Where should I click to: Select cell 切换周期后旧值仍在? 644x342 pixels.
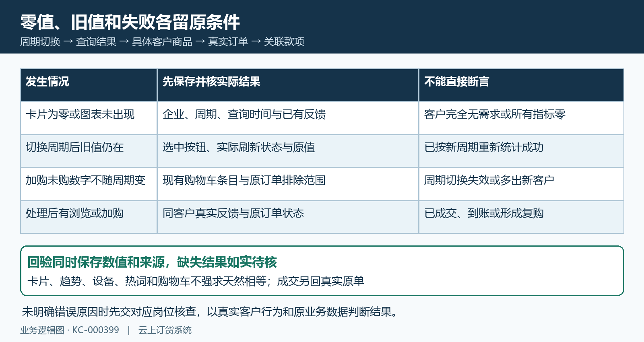pos(89,151)
